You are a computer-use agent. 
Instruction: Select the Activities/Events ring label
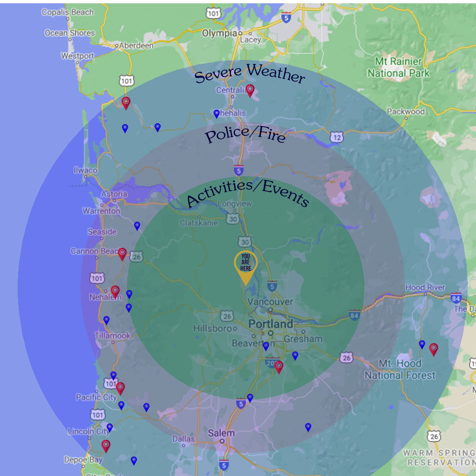248,193
